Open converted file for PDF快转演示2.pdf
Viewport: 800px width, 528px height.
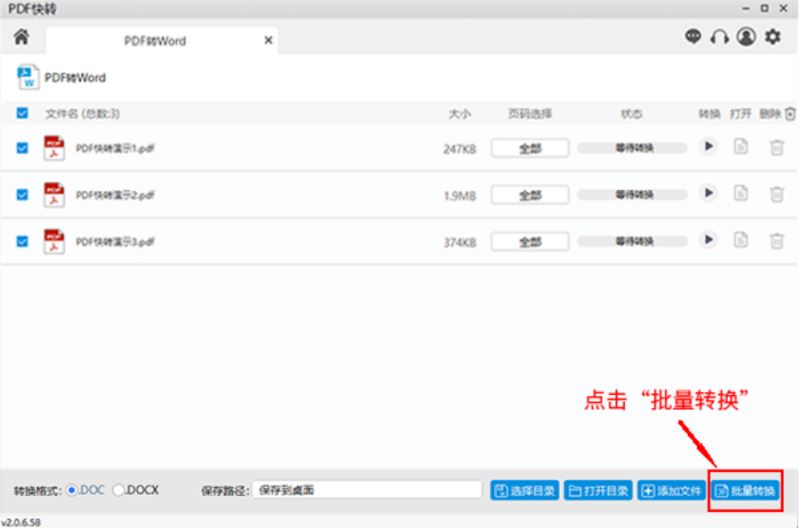coord(741,194)
